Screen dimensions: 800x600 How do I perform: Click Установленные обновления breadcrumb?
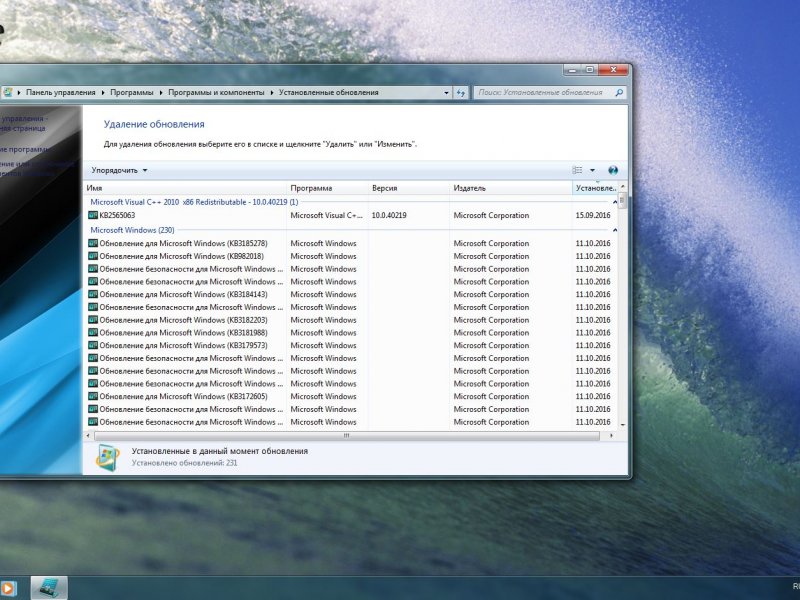(329, 93)
